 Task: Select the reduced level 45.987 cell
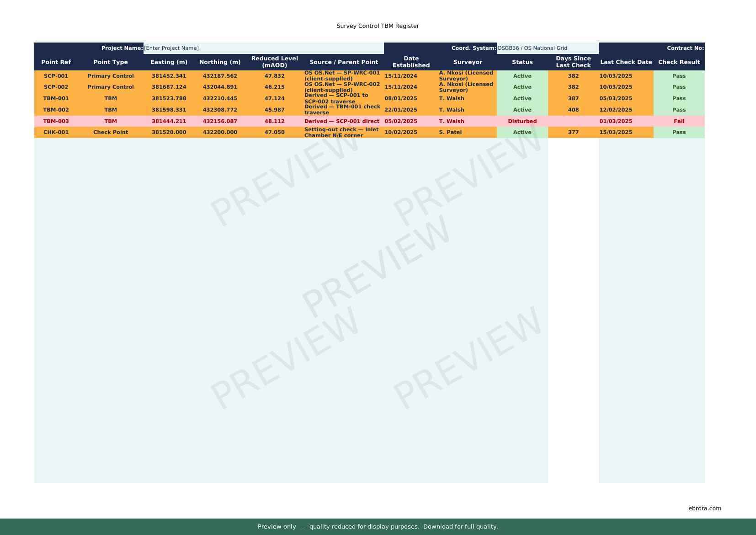274,110
